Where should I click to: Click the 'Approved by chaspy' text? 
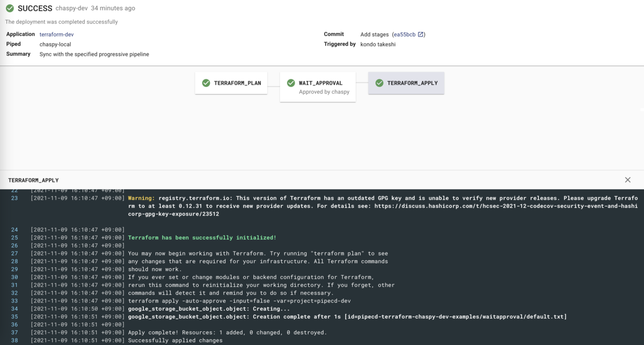tap(324, 92)
